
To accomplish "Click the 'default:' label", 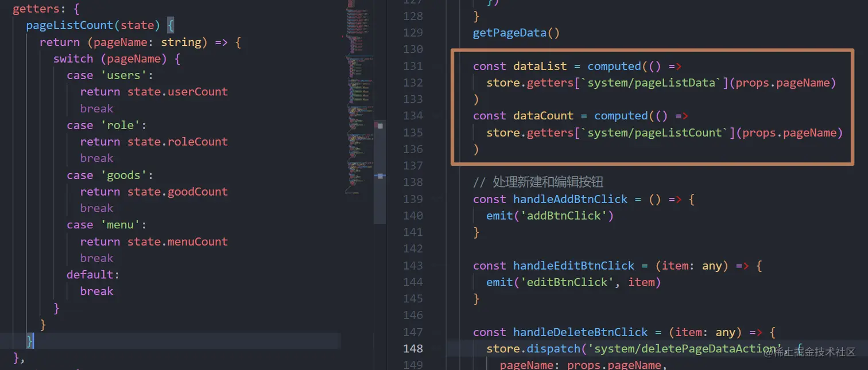I will [93, 275].
